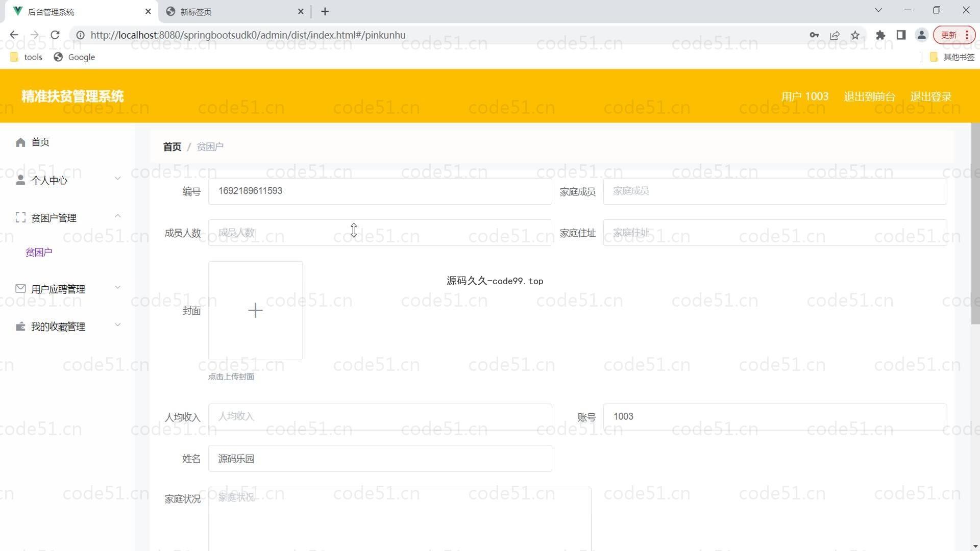Open the 贫困户管理 sidebar menu
Image resolution: width=980 pixels, height=551 pixels.
point(67,218)
